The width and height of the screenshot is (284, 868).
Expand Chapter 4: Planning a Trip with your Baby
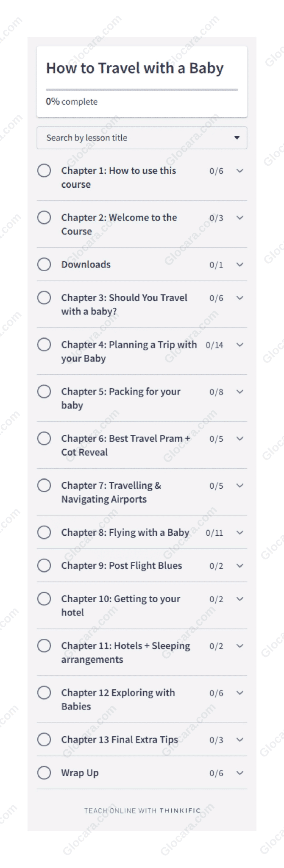pyautogui.click(x=240, y=345)
